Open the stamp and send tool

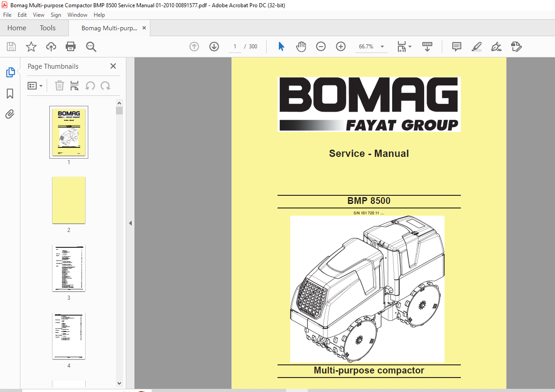coord(516,47)
